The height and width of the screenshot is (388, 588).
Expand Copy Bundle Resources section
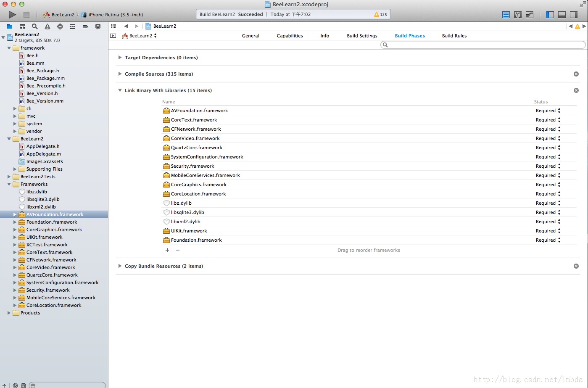pyautogui.click(x=120, y=266)
